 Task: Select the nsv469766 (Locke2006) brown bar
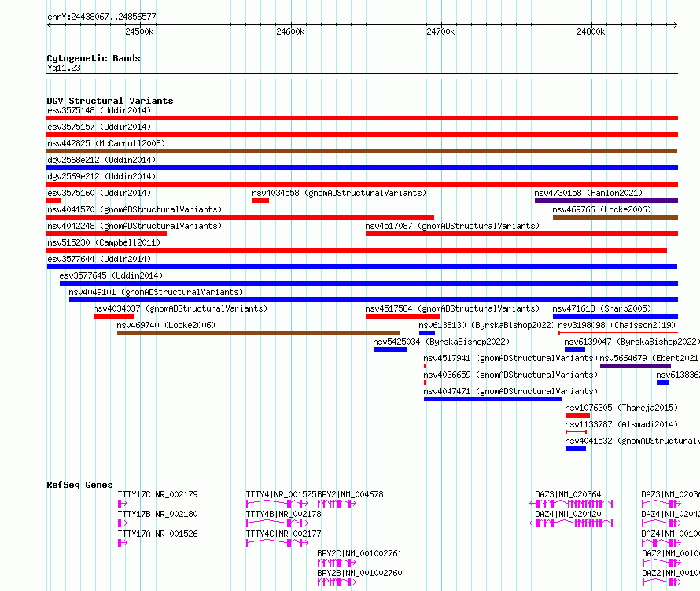[x=615, y=217]
